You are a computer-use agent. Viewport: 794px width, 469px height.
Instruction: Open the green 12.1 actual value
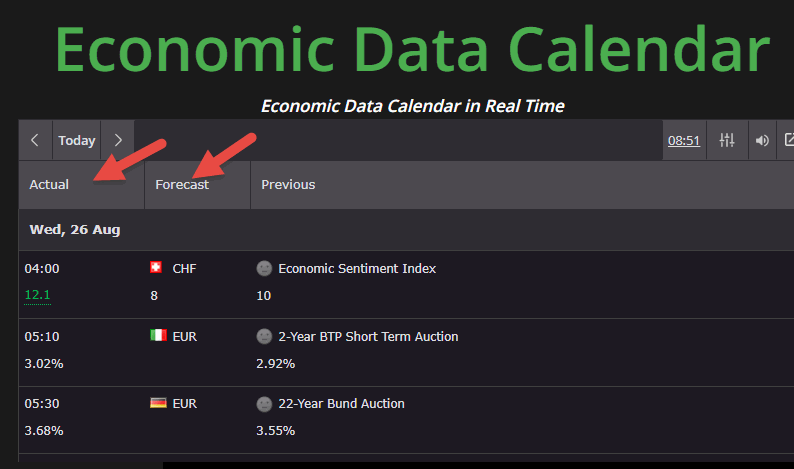click(x=37, y=295)
